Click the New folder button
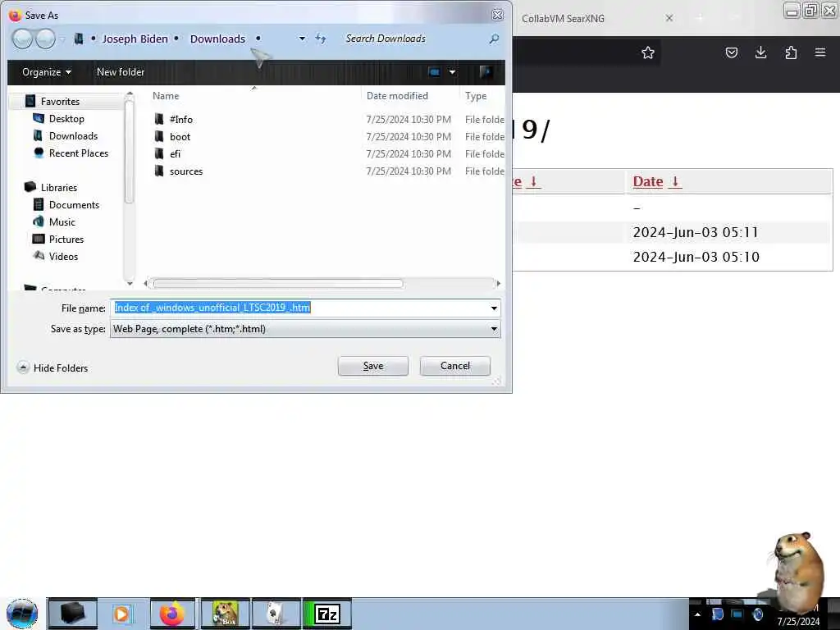 121,72
